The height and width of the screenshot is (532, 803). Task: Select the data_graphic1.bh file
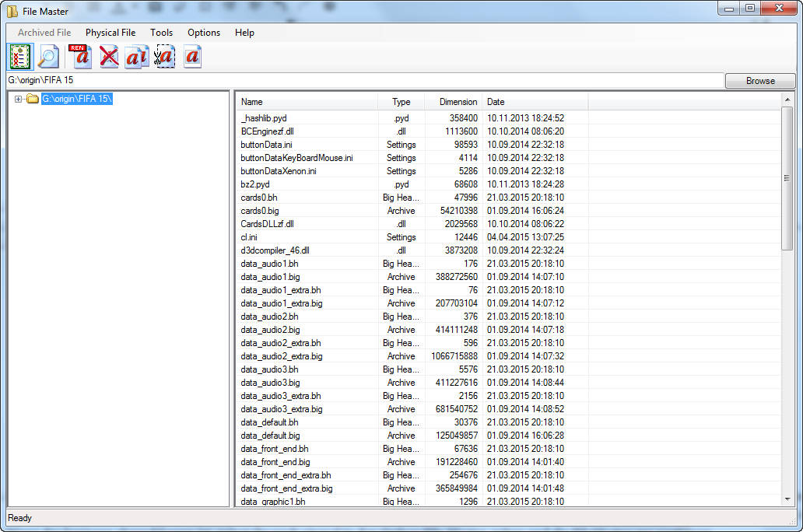click(x=273, y=502)
